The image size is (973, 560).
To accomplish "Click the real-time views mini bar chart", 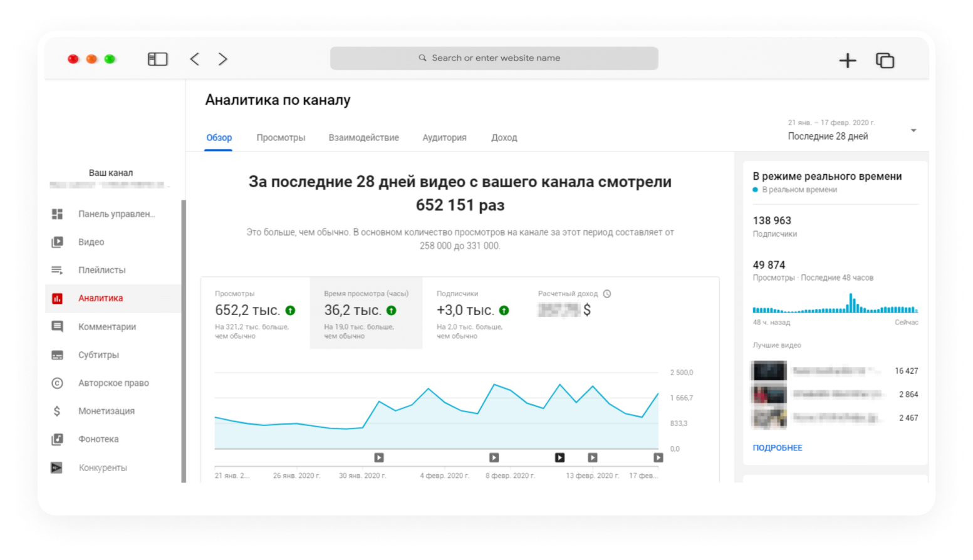I will (835, 303).
